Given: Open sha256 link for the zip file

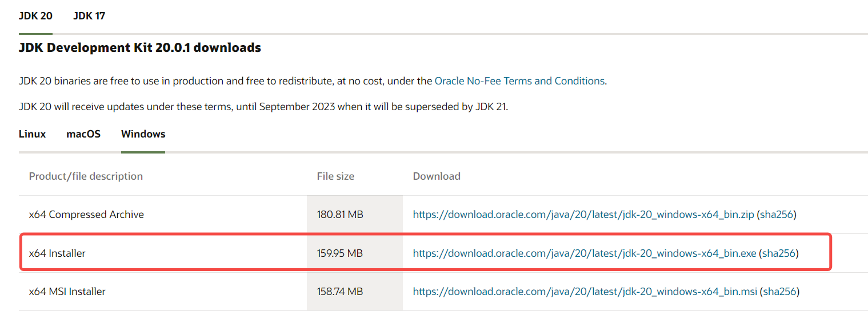Looking at the screenshot, I should (x=777, y=215).
